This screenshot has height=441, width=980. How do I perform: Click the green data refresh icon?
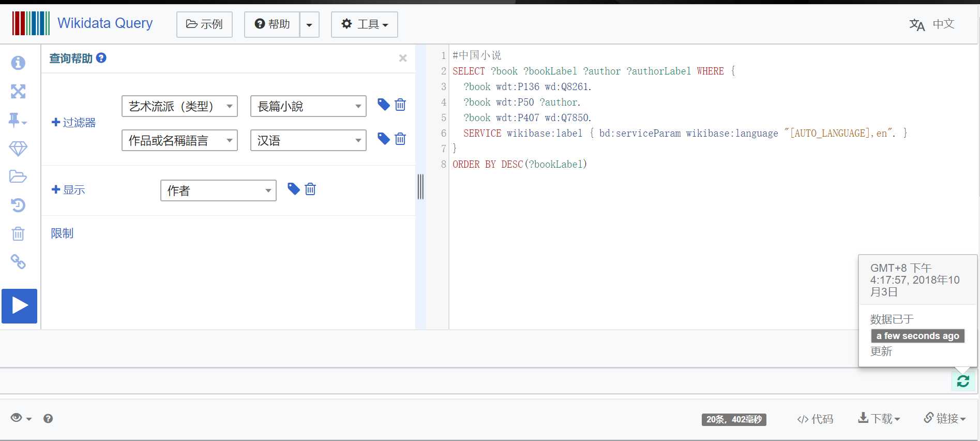(x=963, y=381)
